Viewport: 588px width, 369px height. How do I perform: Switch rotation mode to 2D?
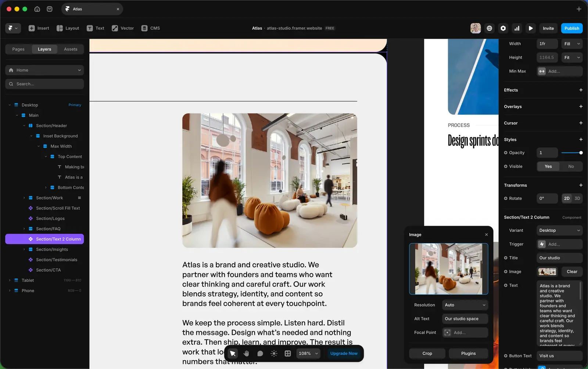point(567,198)
